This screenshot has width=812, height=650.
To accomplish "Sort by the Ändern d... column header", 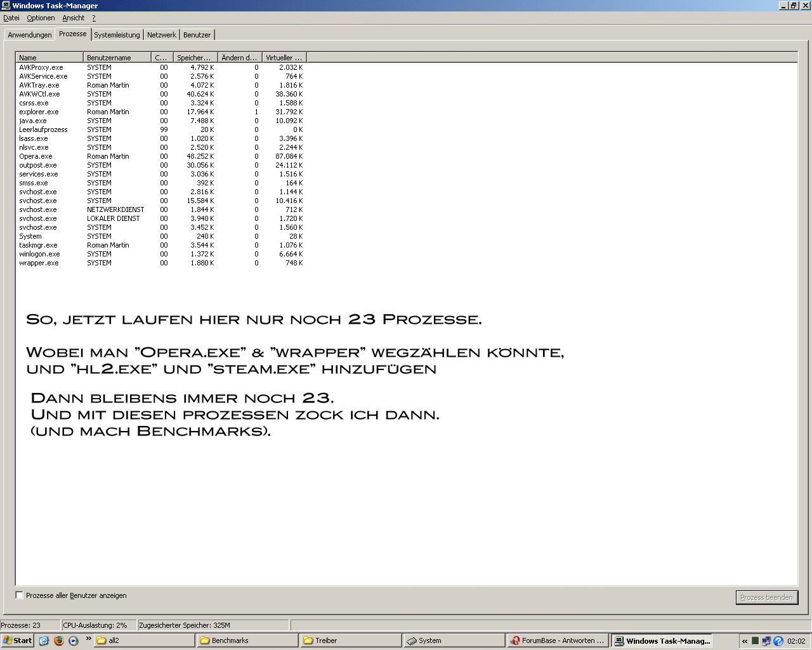I will pos(240,58).
